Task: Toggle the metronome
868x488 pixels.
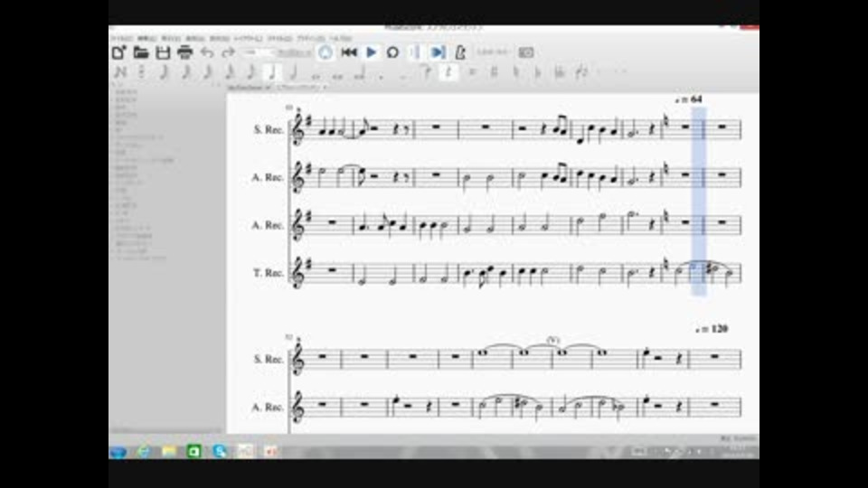Action: coord(460,52)
